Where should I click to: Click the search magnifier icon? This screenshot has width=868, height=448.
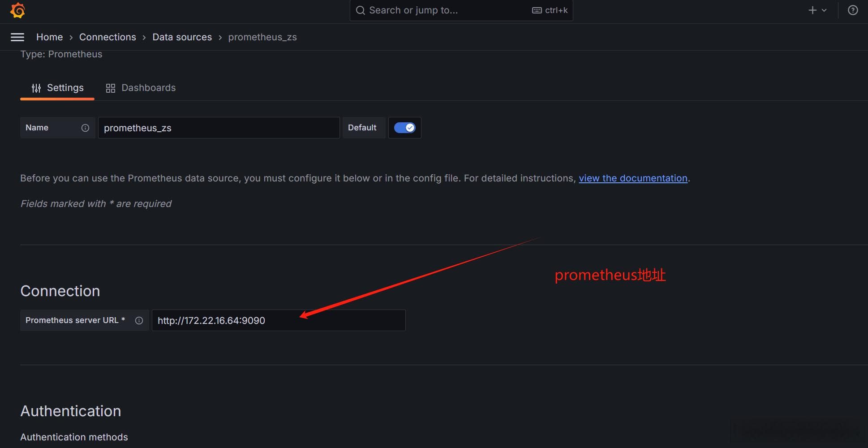click(360, 10)
